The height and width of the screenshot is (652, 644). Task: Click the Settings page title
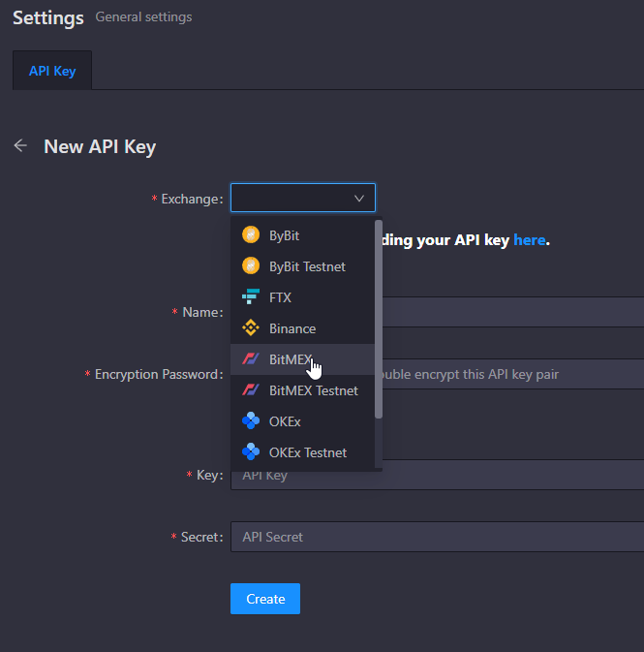(x=48, y=17)
